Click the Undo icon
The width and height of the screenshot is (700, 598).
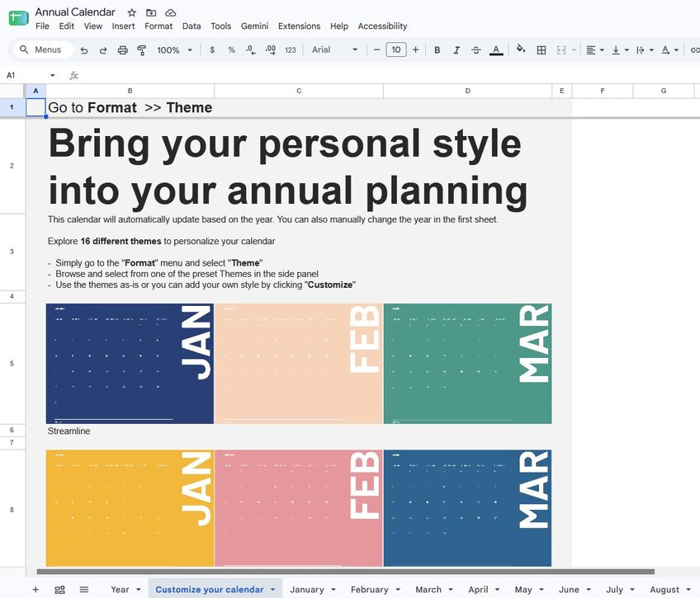pyautogui.click(x=84, y=50)
